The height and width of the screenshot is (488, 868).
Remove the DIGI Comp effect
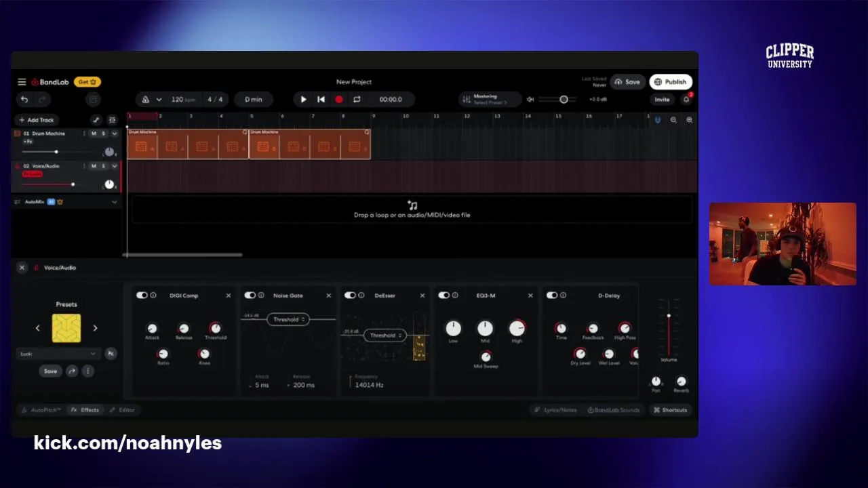229,296
